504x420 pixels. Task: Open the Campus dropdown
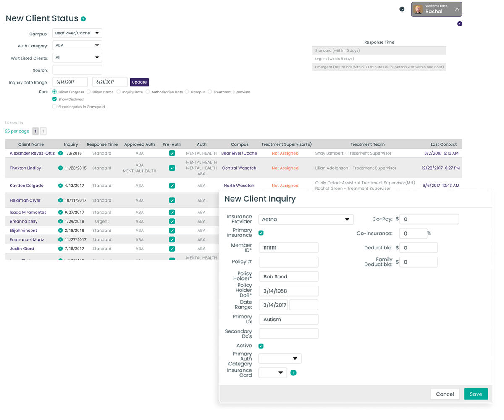[x=77, y=33]
